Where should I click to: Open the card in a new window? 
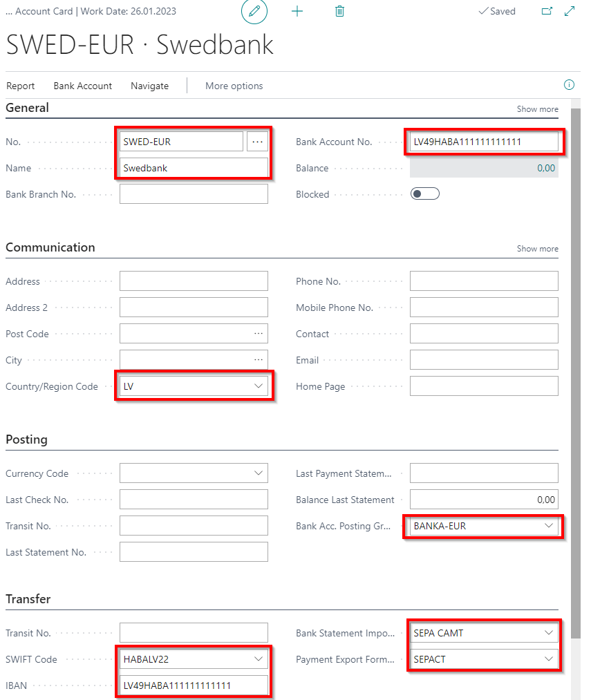[x=547, y=11]
